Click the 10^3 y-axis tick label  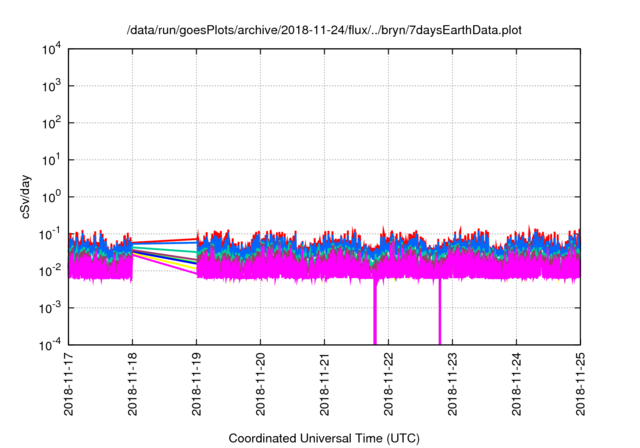pyautogui.click(x=52, y=86)
